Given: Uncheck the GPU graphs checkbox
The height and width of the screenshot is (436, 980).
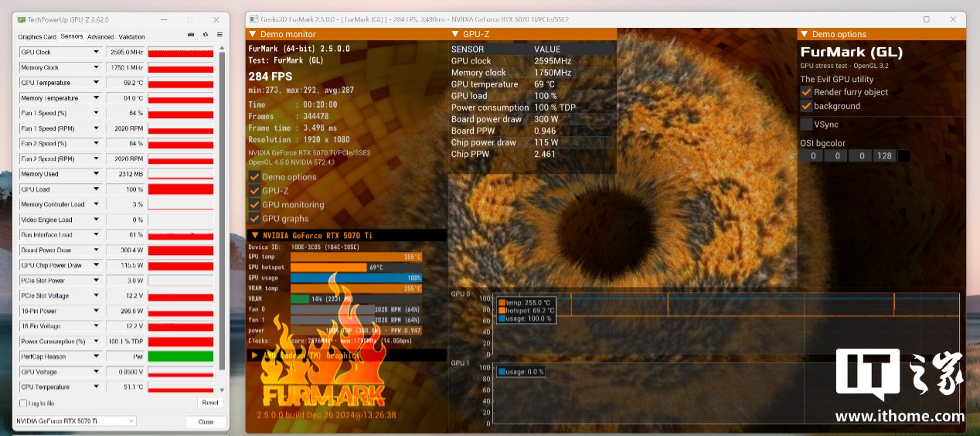Looking at the screenshot, I should [x=254, y=219].
